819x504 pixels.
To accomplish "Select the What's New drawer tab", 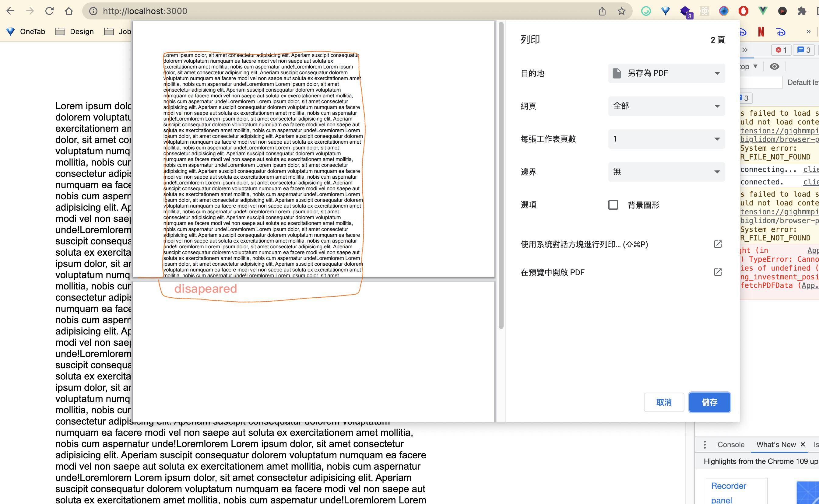I will point(776,444).
